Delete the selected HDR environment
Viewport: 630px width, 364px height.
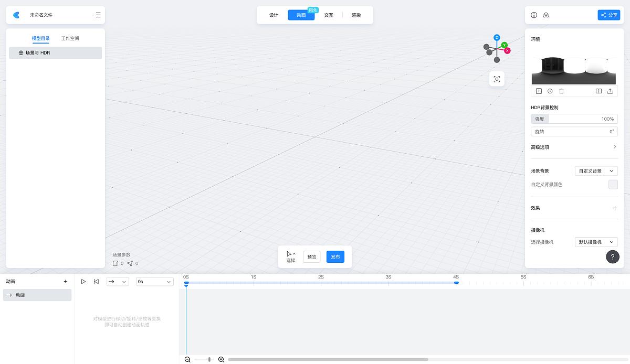pos(561,91)
